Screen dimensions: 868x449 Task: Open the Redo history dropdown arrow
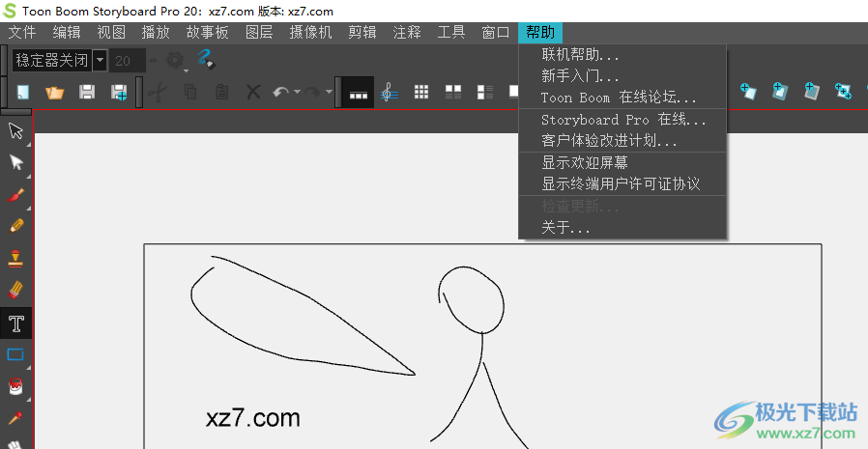tap(330, 92)
